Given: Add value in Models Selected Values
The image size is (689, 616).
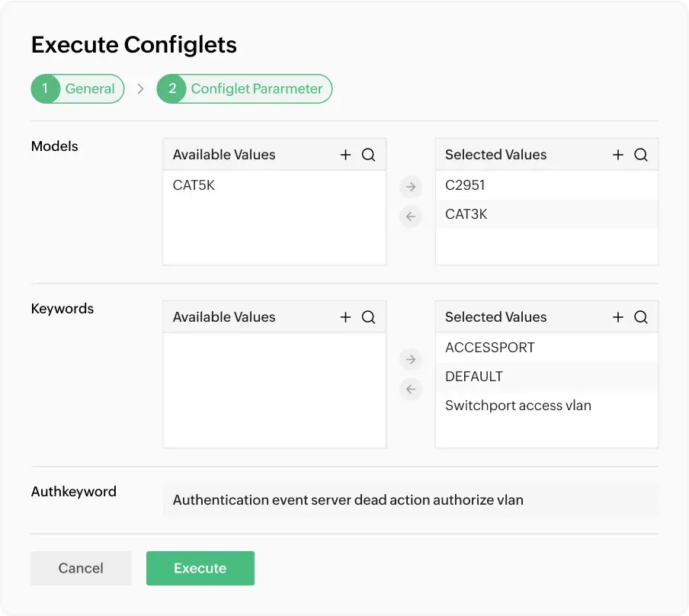Looking at the screenshot, I should (x=618, y=155).
